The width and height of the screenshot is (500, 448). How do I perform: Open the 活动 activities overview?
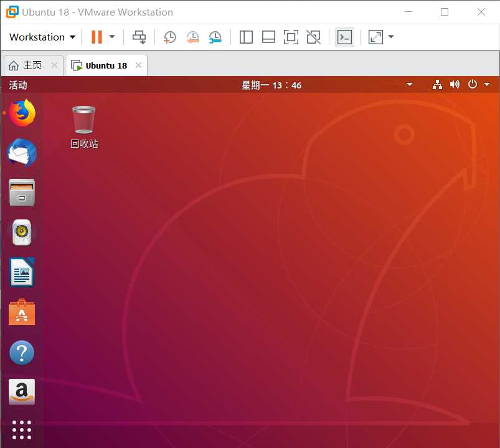[18, 85]
